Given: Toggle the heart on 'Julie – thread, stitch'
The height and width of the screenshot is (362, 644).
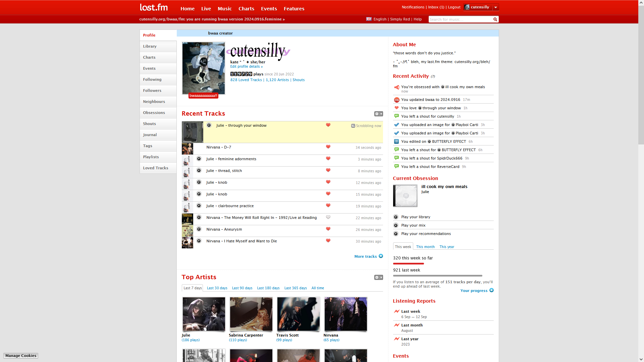Looking at the screenshot, I should 328,170.
